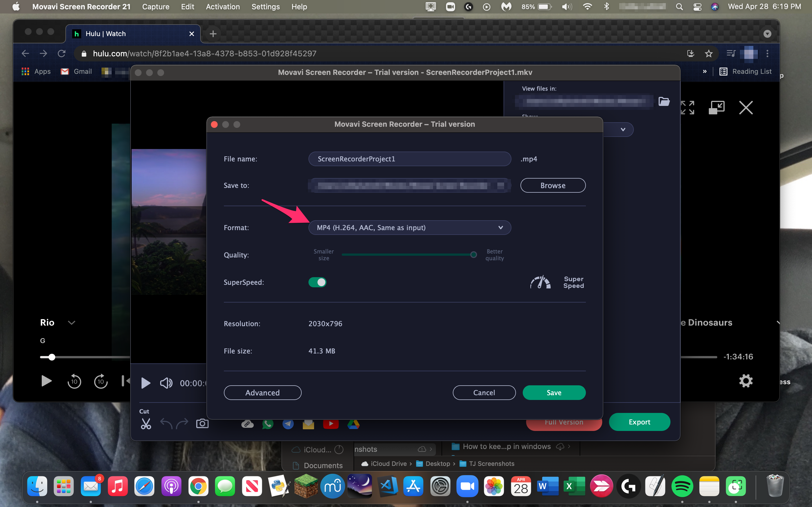Click the Advanced button

point(262,393)
